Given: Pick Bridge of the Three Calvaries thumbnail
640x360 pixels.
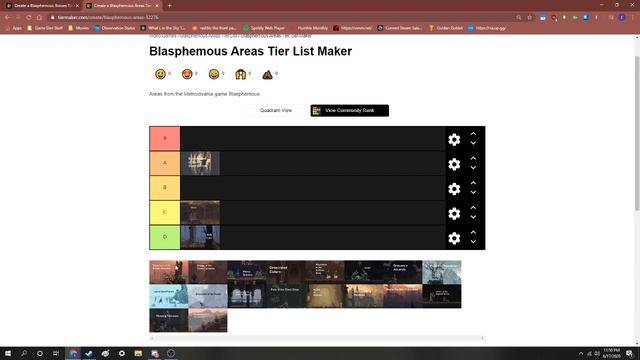Looking at the screenshot, I should point(208,272).
